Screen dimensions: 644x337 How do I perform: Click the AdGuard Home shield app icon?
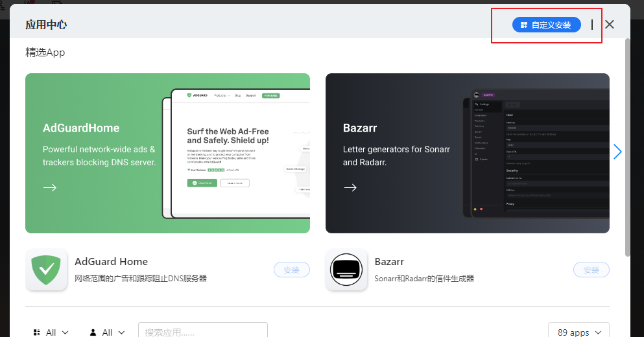46,270
